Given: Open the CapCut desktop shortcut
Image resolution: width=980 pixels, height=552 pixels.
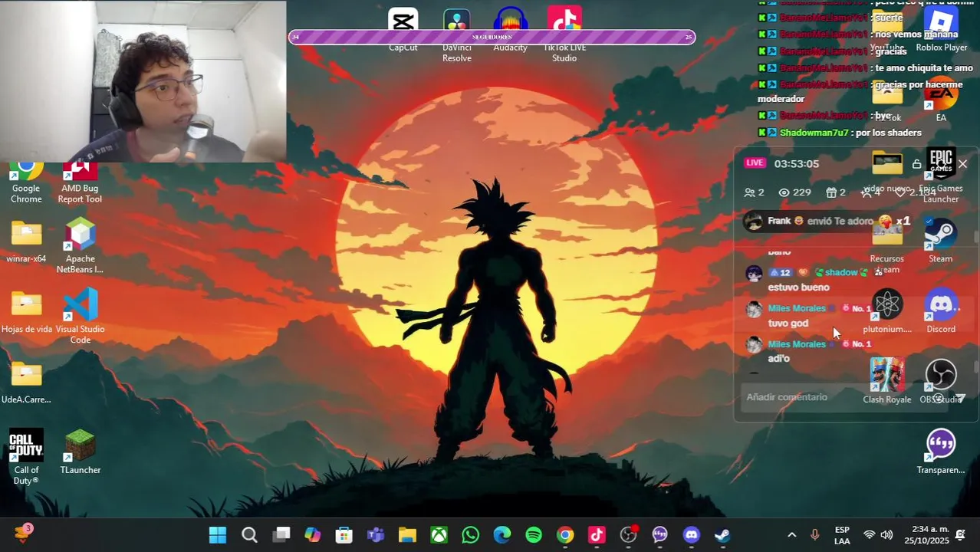Looking at the screenshot, I should point(403,31).
